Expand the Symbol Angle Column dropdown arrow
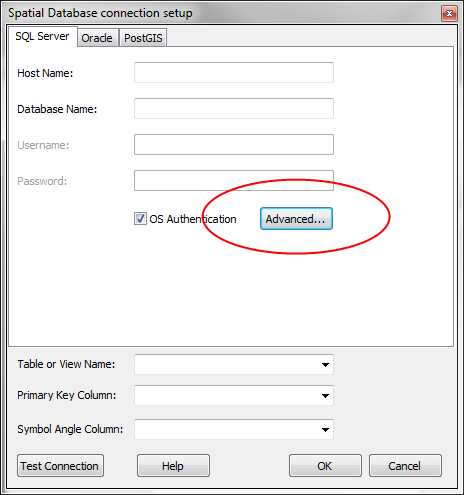This screenshot has height=495, width=464. click(x=325, y=430)
